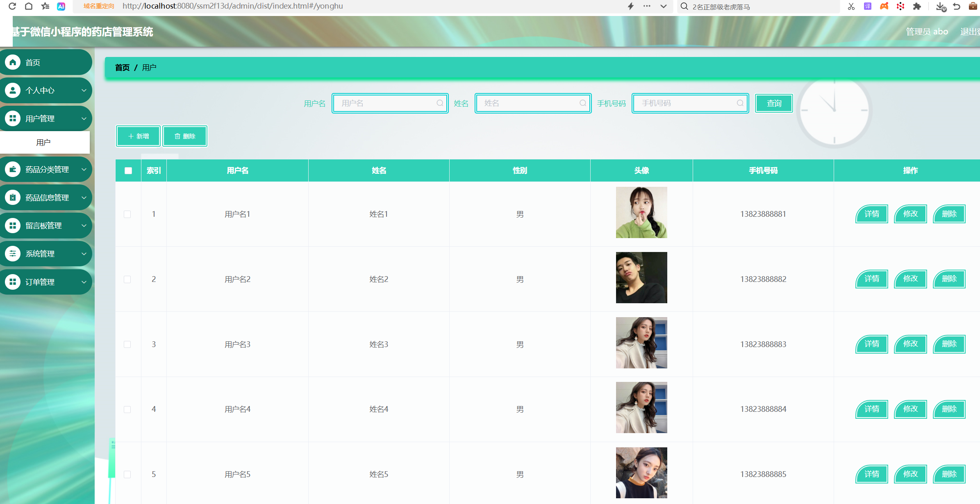This screenshot has width=980, height=504.
Task: Click the sliders icon beside 系统管理
Action: point(13,254)
